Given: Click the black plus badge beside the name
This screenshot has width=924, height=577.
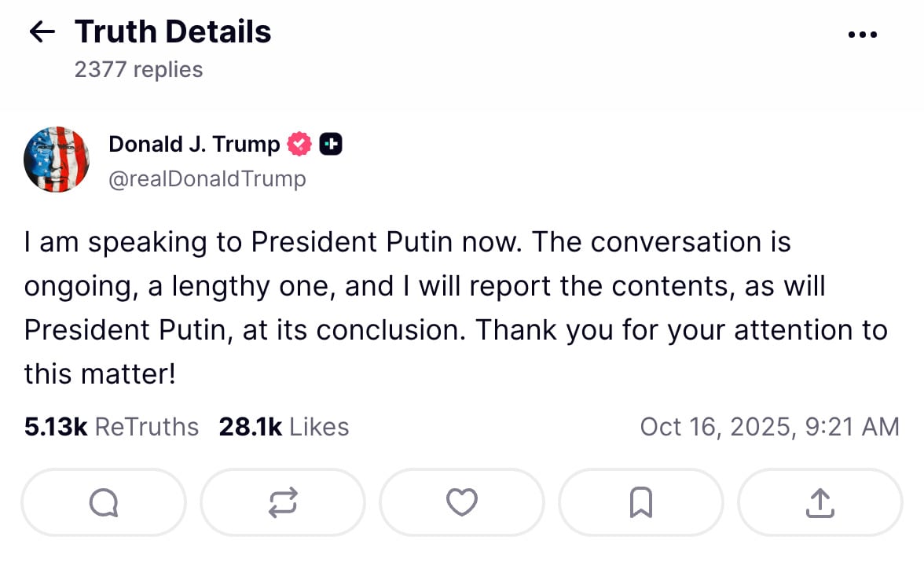Looking at the screenshot, I should point(331,145).
